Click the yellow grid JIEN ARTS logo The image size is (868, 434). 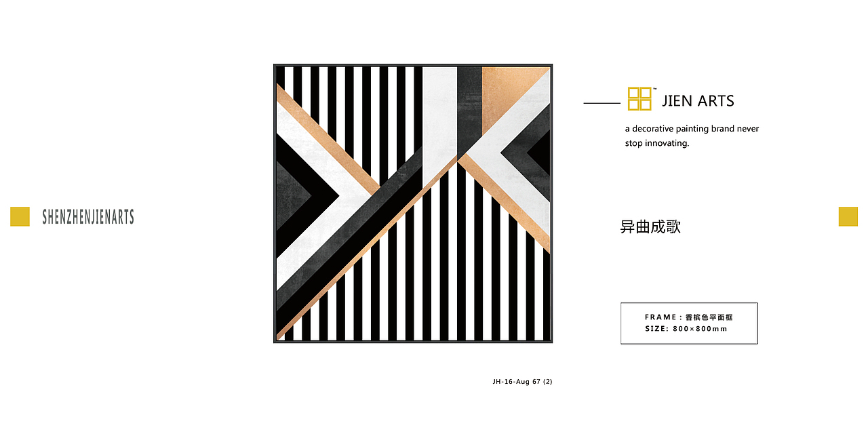(639, 98)
